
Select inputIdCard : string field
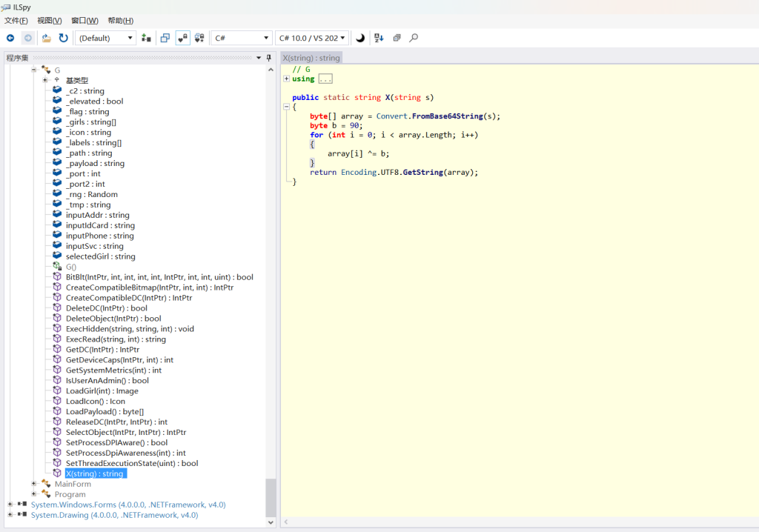coord(100,225)
